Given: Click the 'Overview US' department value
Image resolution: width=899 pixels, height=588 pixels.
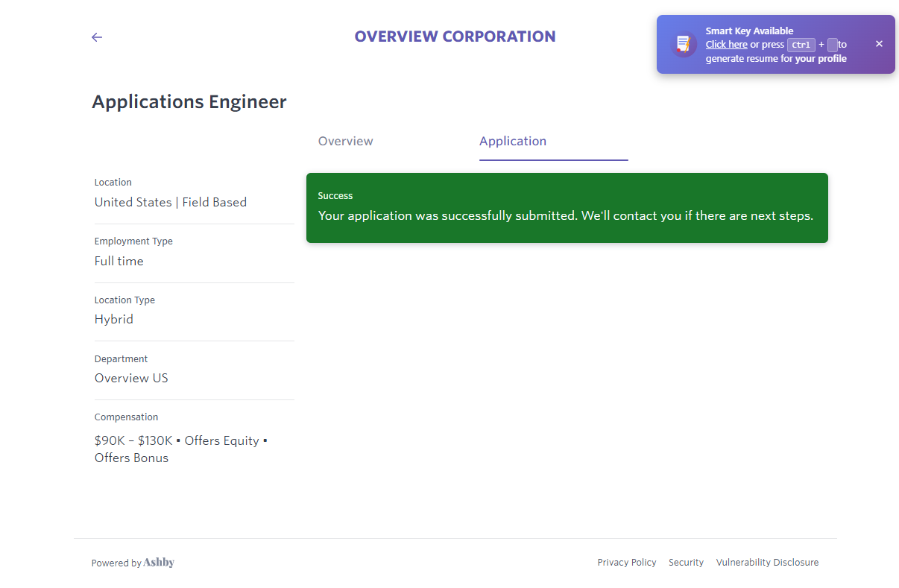Looking at the screenshot, I should (x=131, y=378).
